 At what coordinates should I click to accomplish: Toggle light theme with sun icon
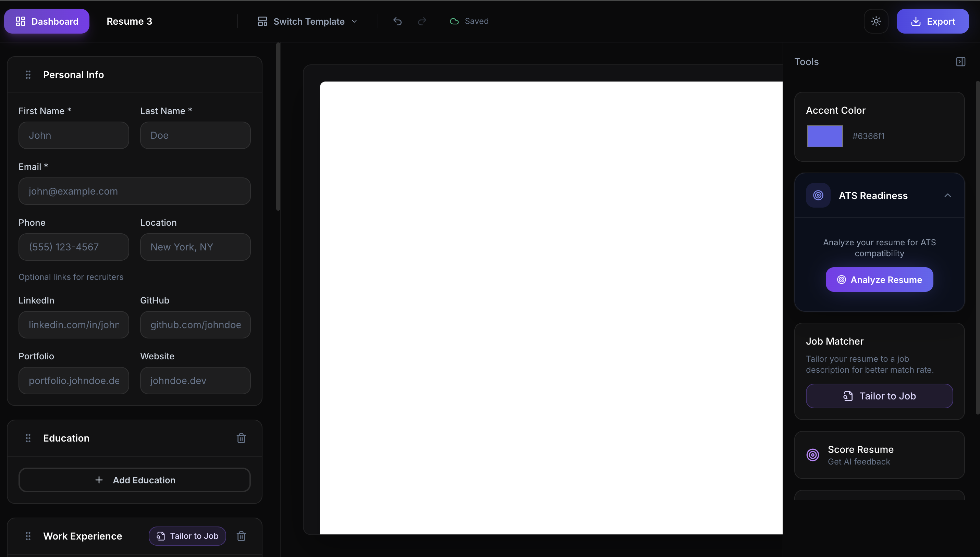[x=876, y=22]
